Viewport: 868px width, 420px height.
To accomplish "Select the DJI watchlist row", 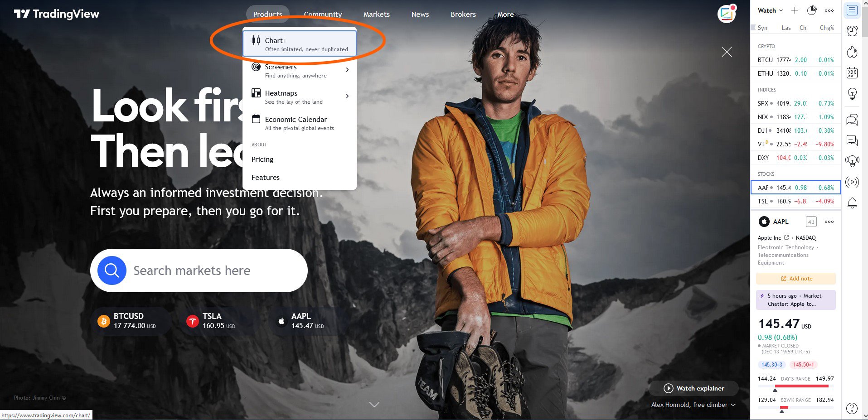I will coord(796,130).
